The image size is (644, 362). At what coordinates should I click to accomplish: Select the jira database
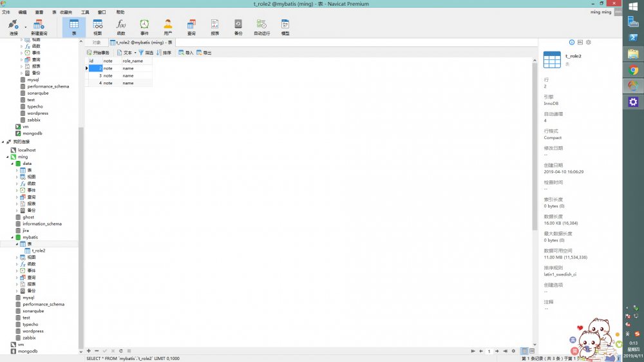(26, 231)
